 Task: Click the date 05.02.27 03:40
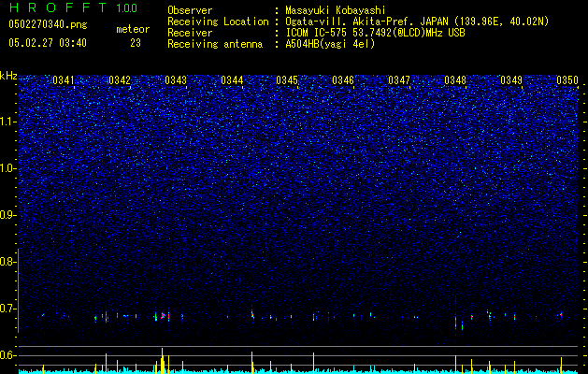coord(48,43)
